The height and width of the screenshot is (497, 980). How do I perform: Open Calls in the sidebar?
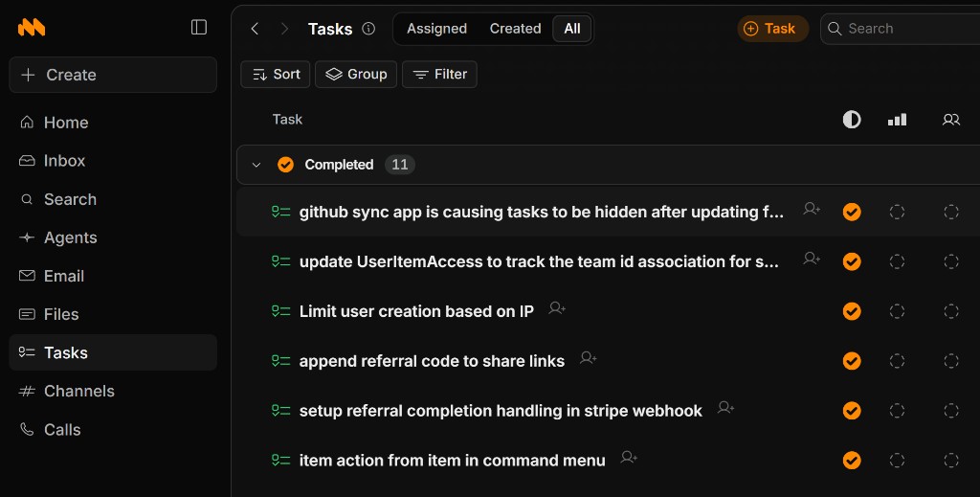[113, 430]
